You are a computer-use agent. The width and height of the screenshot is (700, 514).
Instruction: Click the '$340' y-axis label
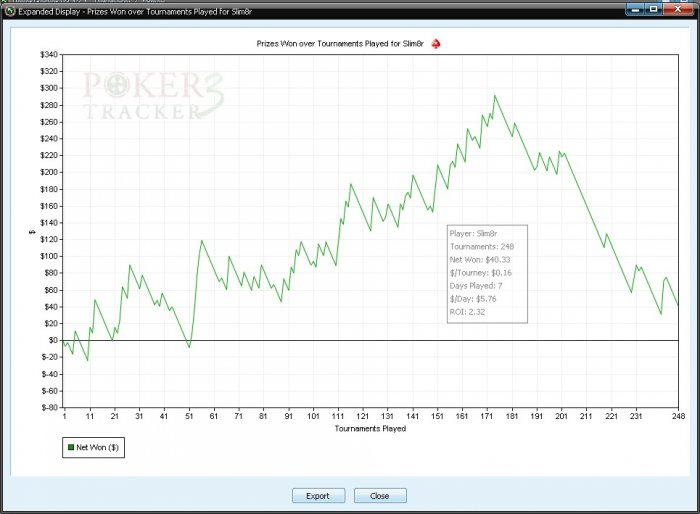point(49,54)
